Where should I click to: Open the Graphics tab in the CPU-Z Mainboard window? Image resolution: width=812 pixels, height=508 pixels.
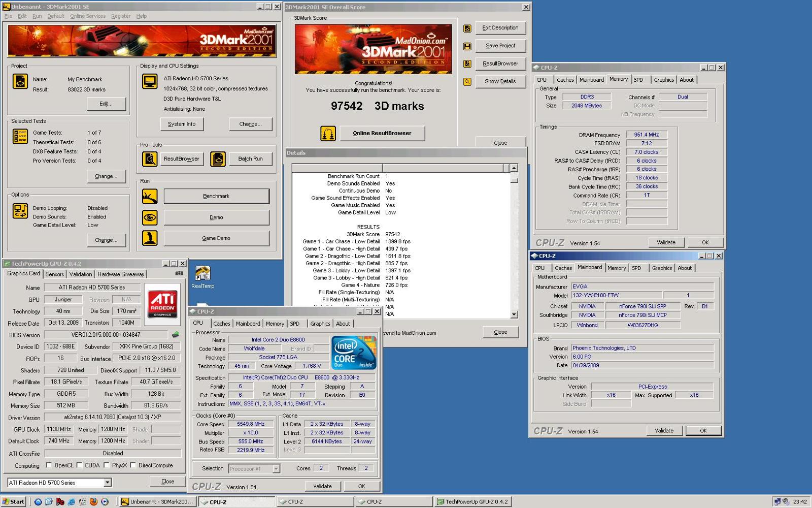(x=662, y=268)
